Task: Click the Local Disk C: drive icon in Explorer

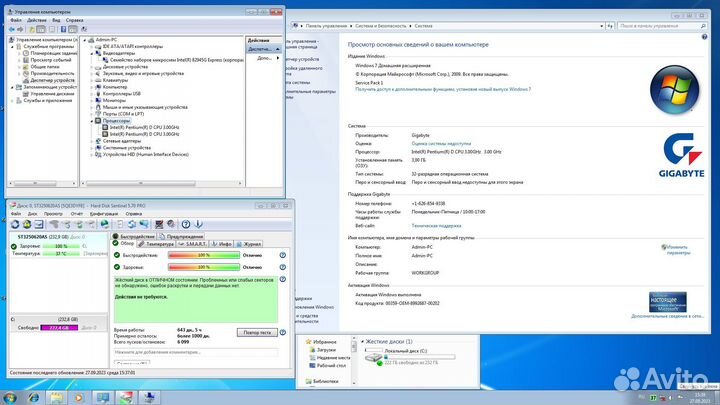Action: [373, 357]
